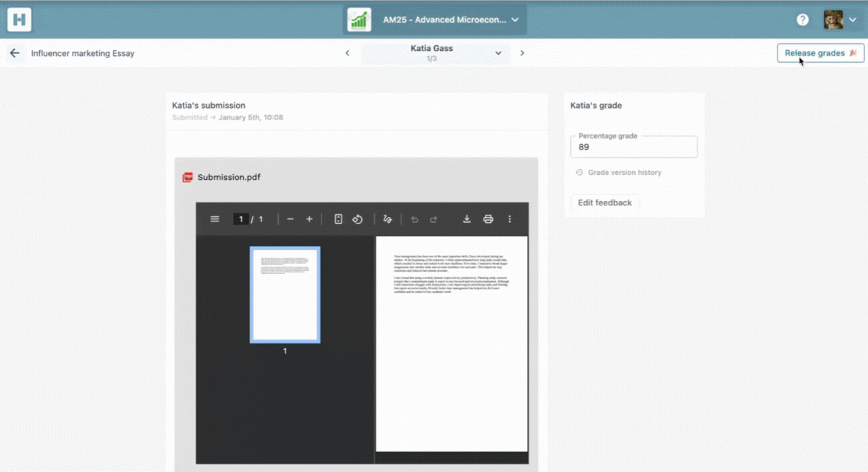This screenshot has width=868, height=472.
Task: Expand the user account menu chevron
Action: pos(853,20)
